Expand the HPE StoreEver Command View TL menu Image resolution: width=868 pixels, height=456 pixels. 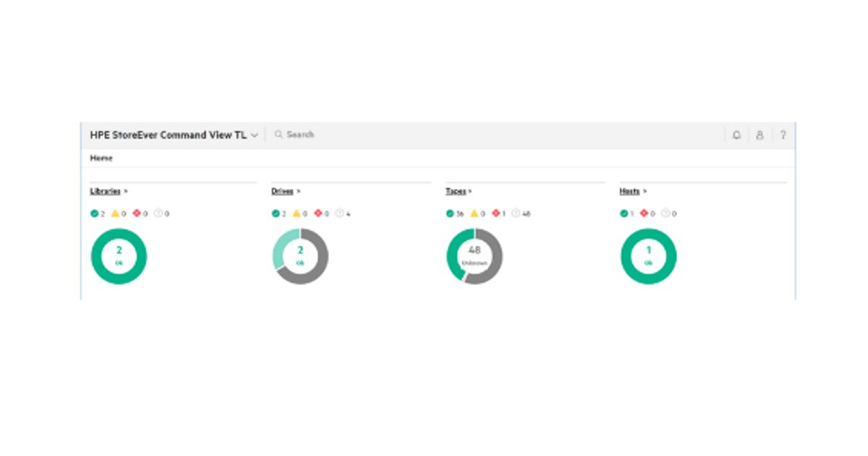(254, 135)
